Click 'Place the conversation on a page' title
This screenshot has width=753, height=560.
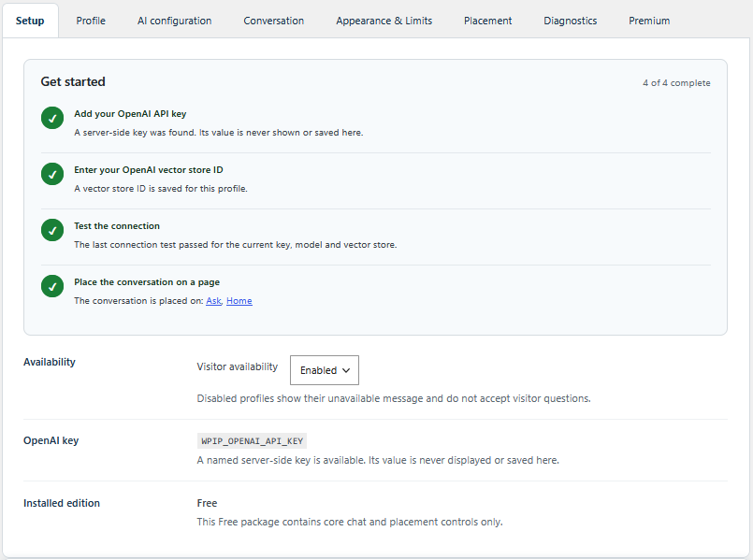click(x=147, y=282)
